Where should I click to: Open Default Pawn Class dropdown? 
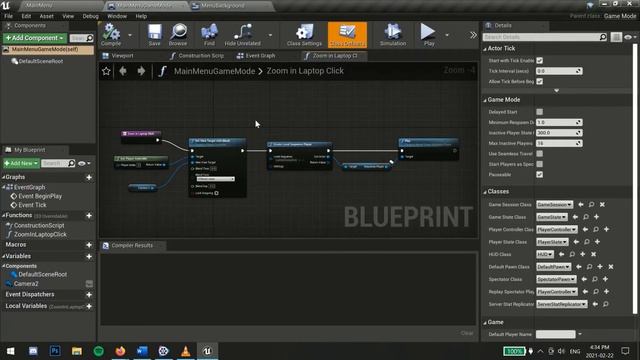click(553, 267)
